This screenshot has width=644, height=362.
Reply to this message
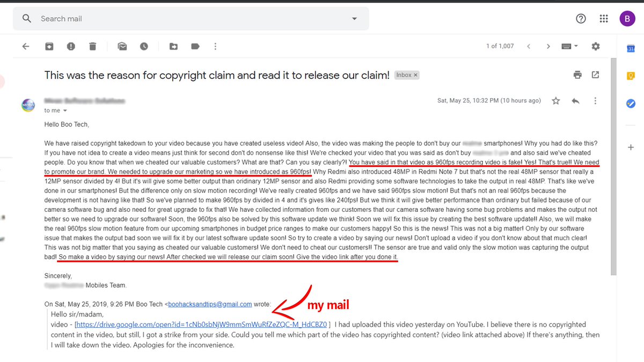tap(576, 101)
